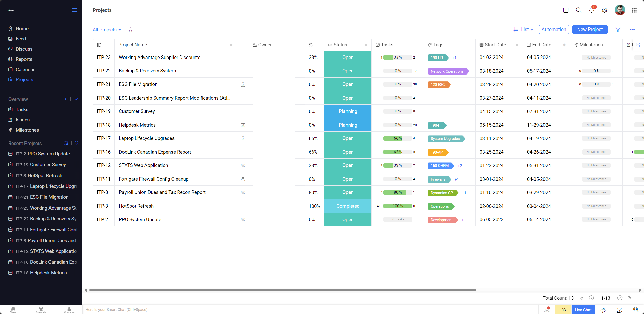644x314 pixels.
Task: Collapse the Overview section chevron
Action: (76, 99)
